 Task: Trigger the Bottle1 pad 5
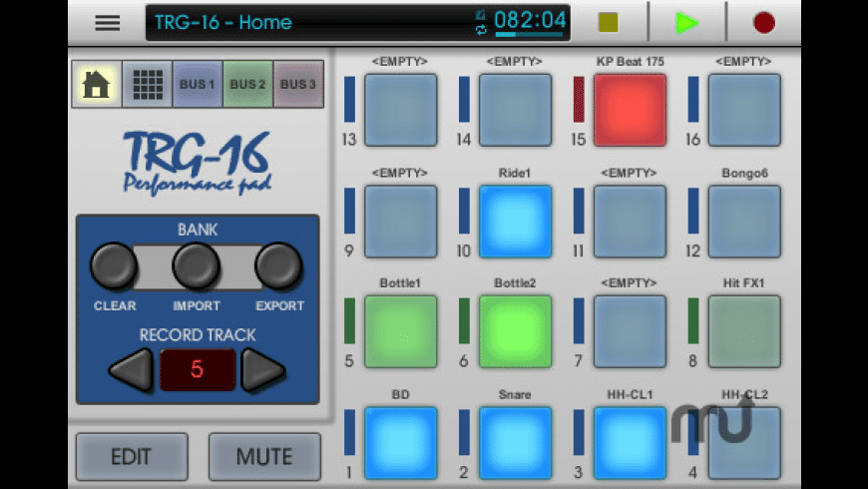tap(401, 331)
